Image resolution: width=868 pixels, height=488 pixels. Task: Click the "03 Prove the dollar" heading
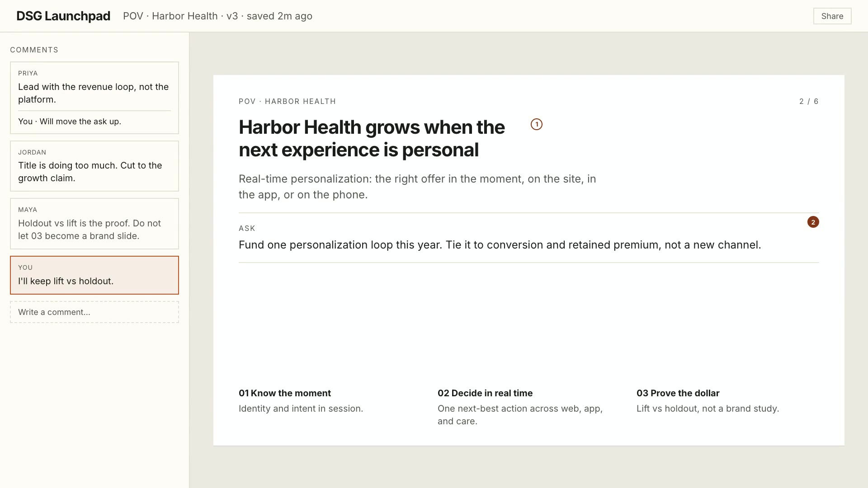(x=678, y=393)
